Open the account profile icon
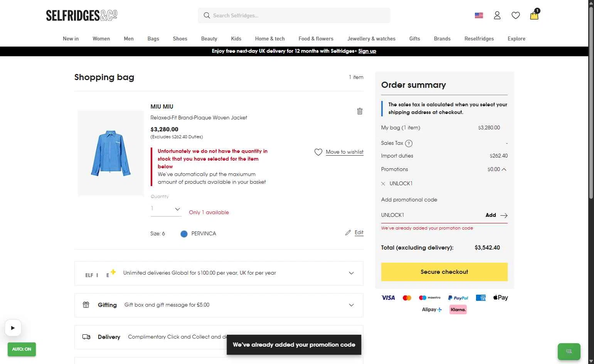The width and height of the screenshot is (594, 364). 497,15
